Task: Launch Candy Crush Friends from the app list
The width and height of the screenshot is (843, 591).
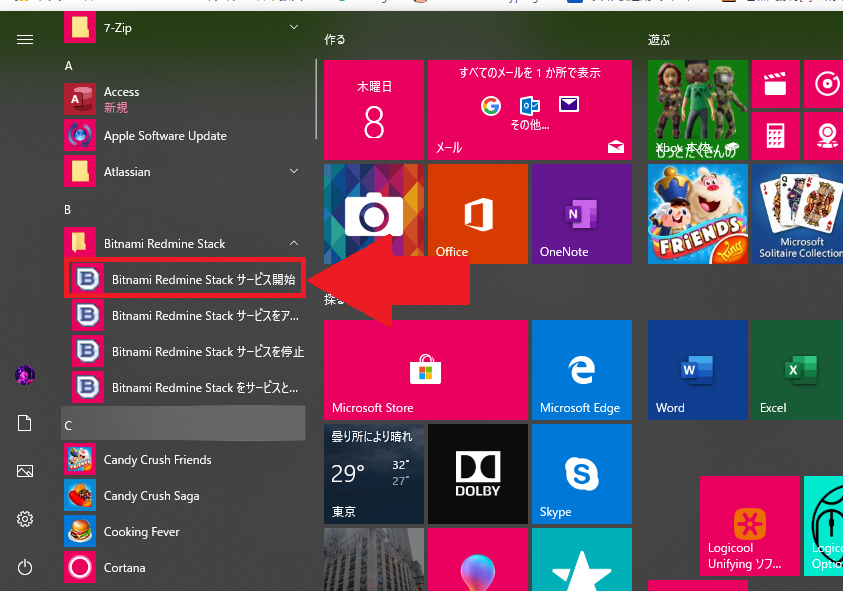Action: [184, 460]
